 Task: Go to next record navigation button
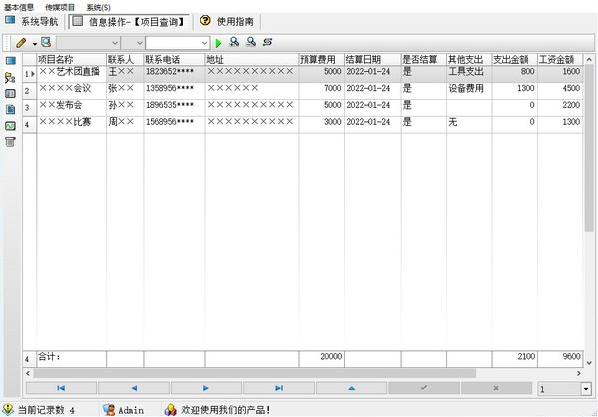click(x=206, y=388)
